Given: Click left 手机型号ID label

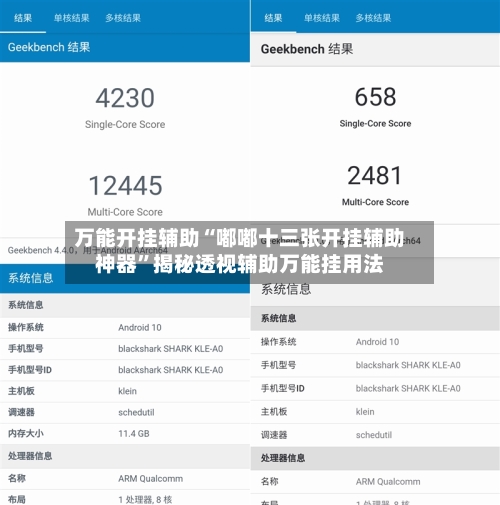Looking at the screenshot, I should [30, 370].
